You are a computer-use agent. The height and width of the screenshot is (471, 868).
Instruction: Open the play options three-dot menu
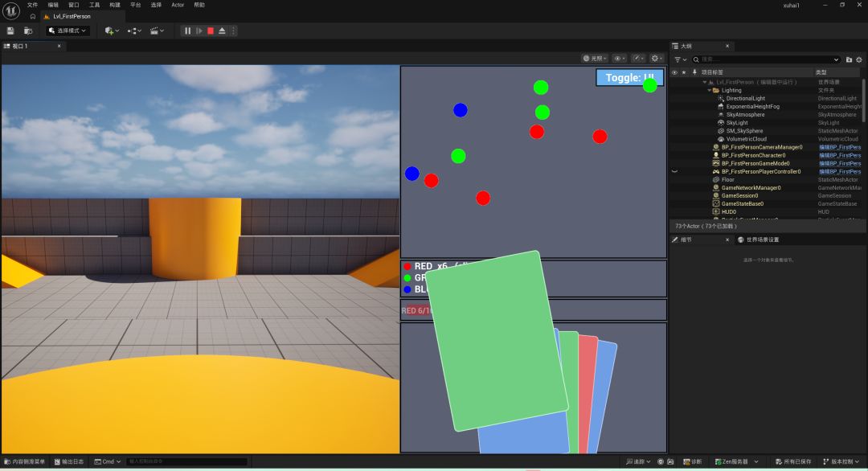click(x=233, y=31)
